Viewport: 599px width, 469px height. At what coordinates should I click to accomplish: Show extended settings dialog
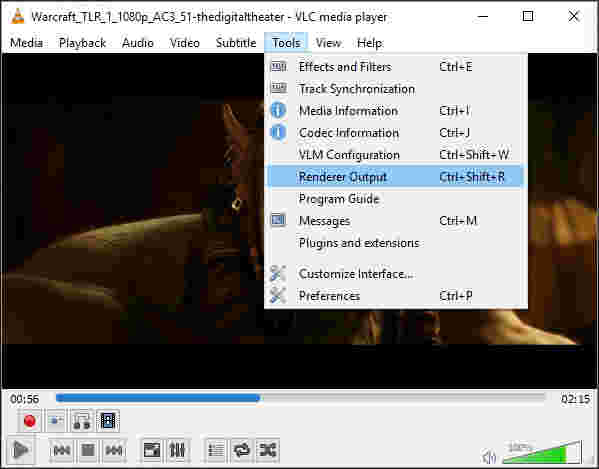177,451
